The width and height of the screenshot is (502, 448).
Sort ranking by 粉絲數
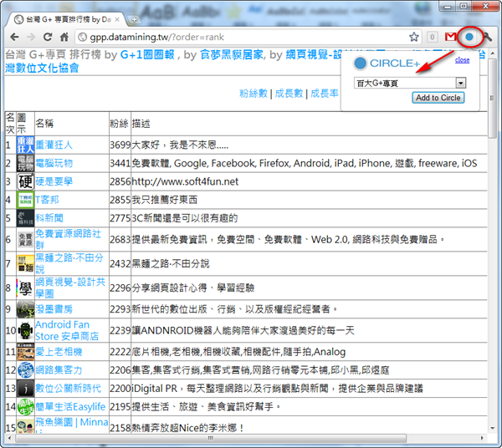[x=254, y=94]
